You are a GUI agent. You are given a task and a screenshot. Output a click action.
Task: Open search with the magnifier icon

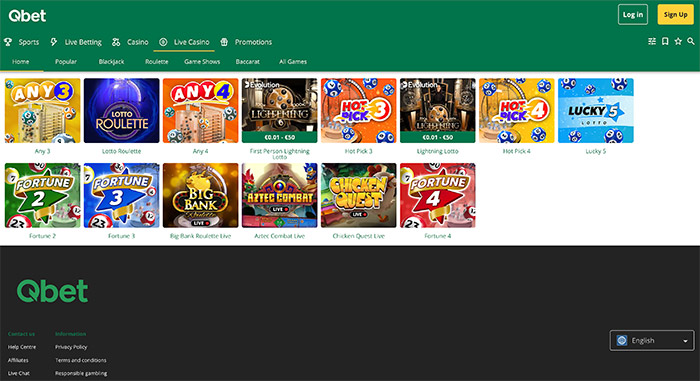coord(691,42)
